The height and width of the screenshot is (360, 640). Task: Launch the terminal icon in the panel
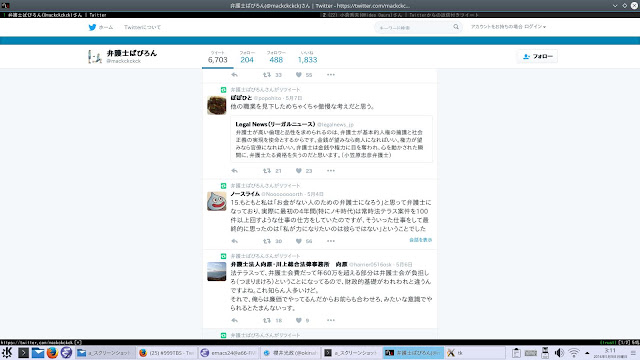[23, 353]
